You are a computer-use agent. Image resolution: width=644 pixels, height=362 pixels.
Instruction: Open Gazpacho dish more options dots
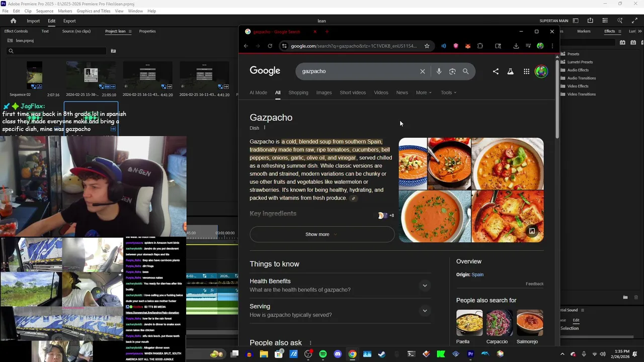point(265,128)
